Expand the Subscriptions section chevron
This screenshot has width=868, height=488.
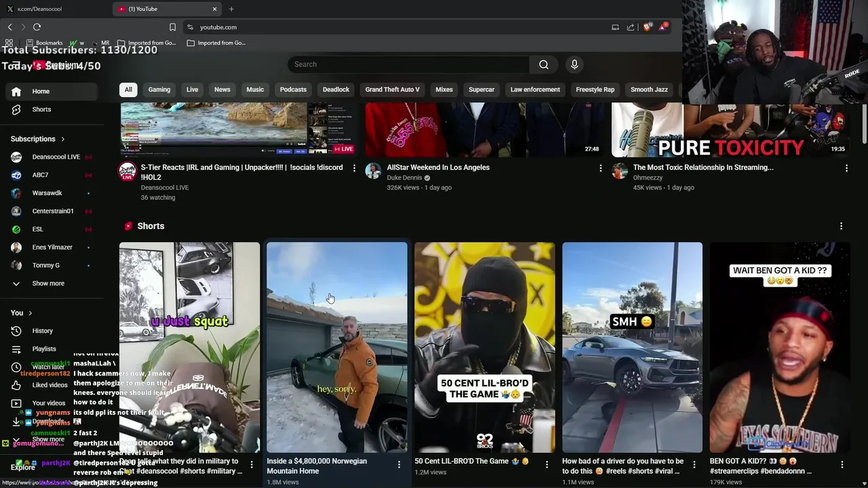[x=63, y=139]
